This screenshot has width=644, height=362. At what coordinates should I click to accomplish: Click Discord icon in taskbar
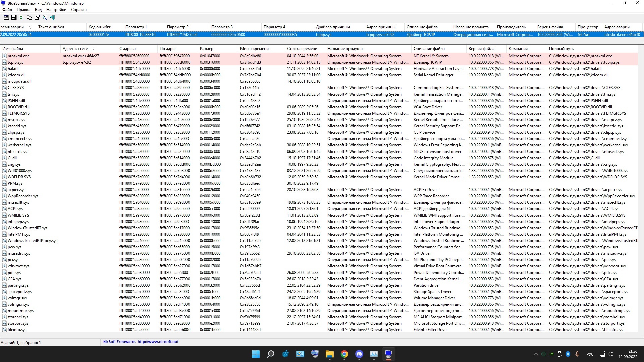(359, 354)
